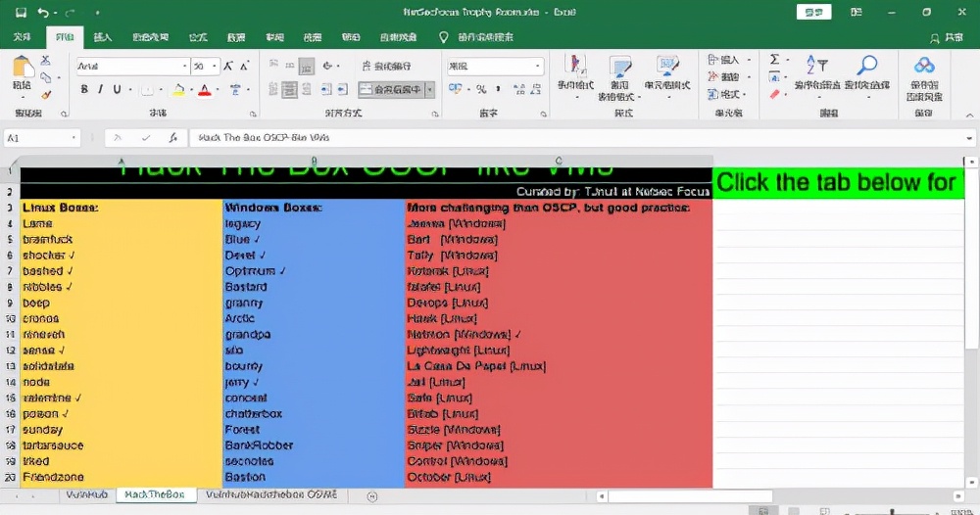The image size is (980, 515).
Task: Toggle align text left
Action: point(273,90)
